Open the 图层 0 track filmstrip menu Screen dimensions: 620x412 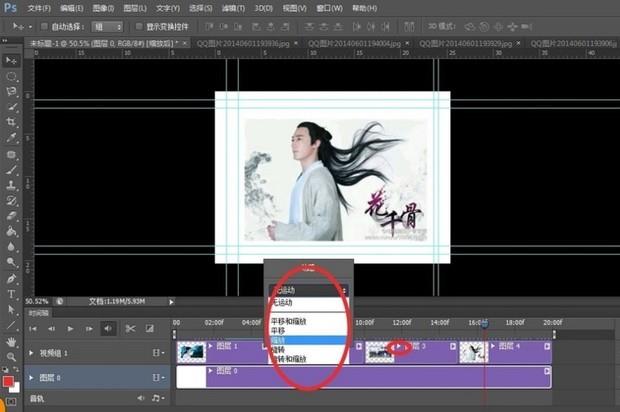[158, 378]
